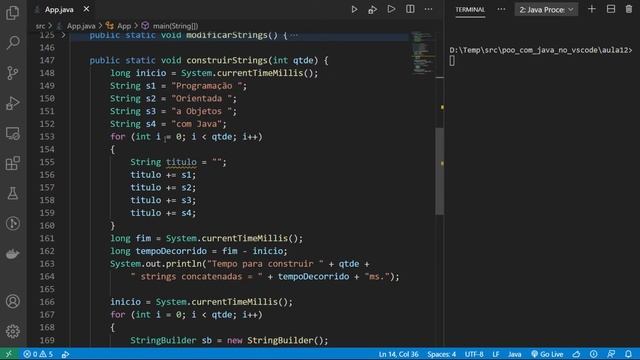Click the thumbs-up icon next to Go Live

(x=576, y=354)
